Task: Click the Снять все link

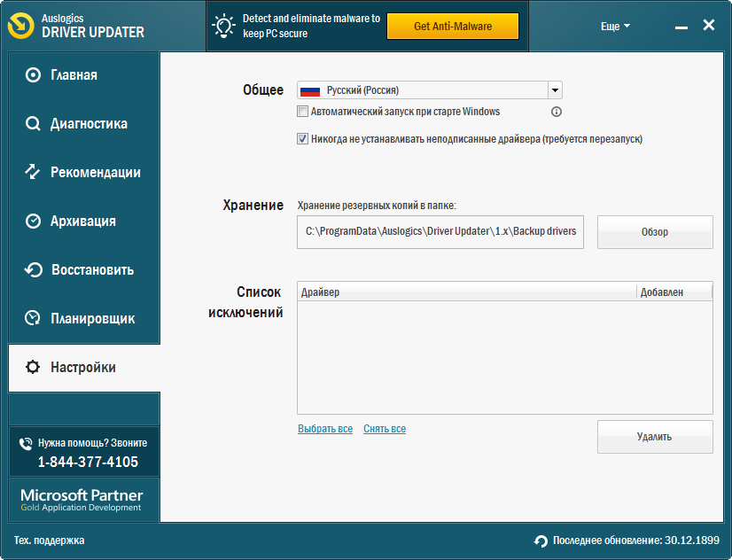Action: (x=385, y=429)
